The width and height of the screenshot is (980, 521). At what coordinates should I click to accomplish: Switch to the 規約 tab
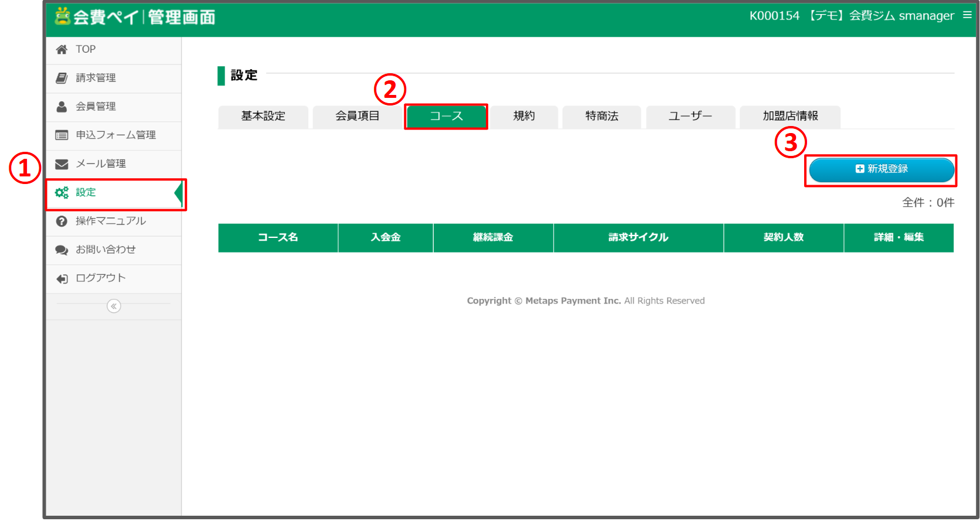pos(524,117)
